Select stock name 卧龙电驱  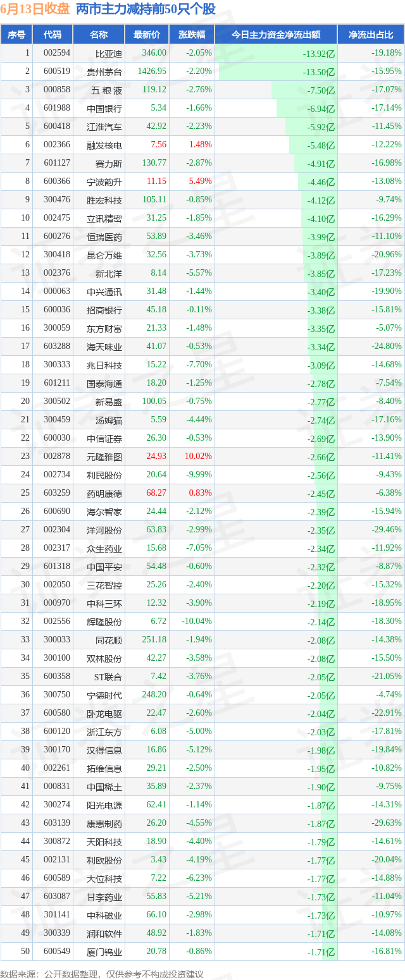tap(104, 713)
